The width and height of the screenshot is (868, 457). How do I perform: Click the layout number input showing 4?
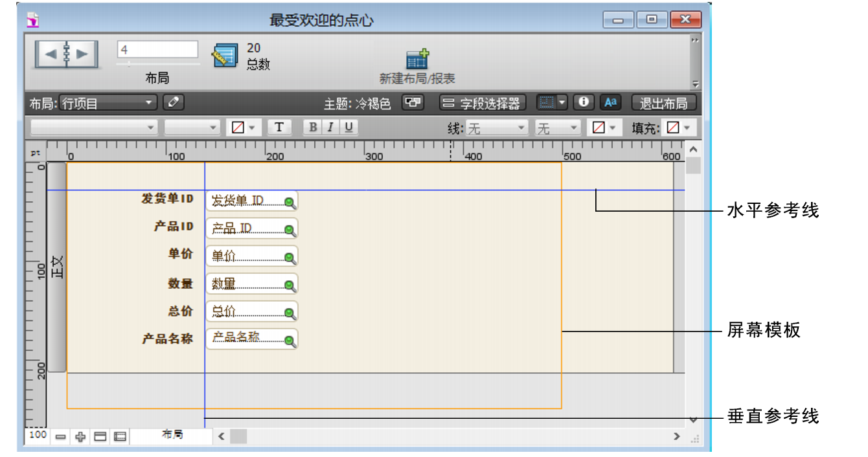coord(157,50)
